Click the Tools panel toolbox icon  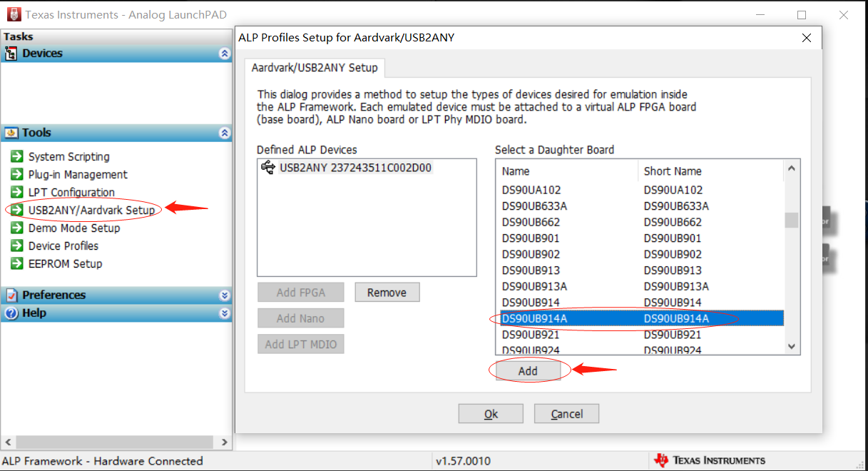click(11, 133)
